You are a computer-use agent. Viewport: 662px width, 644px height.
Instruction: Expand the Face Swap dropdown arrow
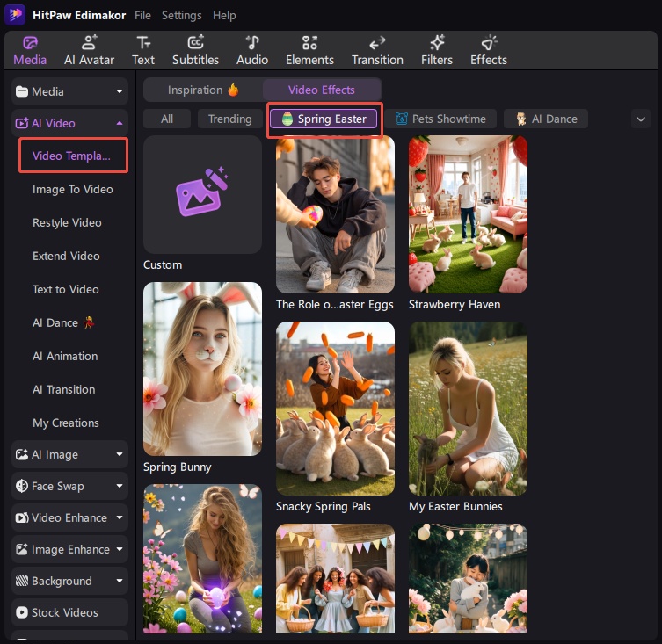pos(120,486)
